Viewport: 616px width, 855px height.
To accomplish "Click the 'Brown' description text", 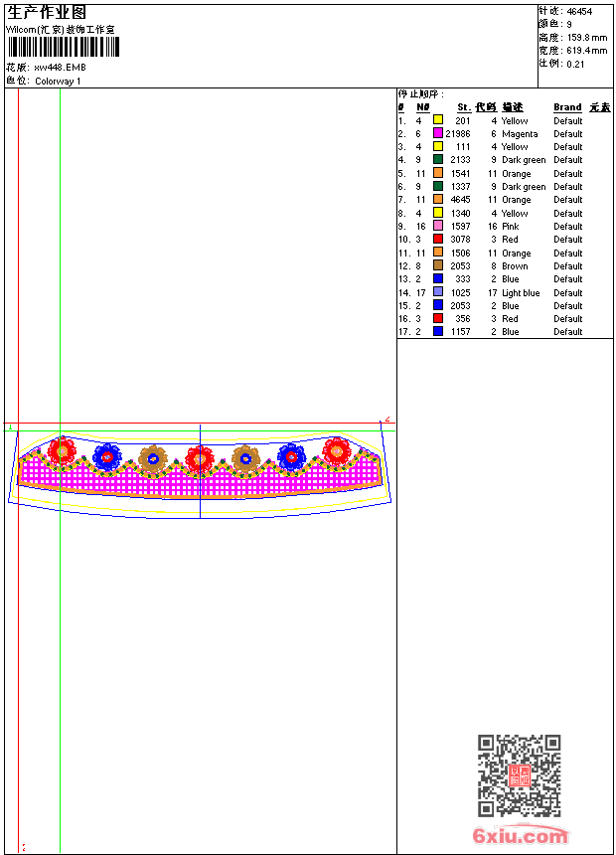I will [x=515, y=266].
